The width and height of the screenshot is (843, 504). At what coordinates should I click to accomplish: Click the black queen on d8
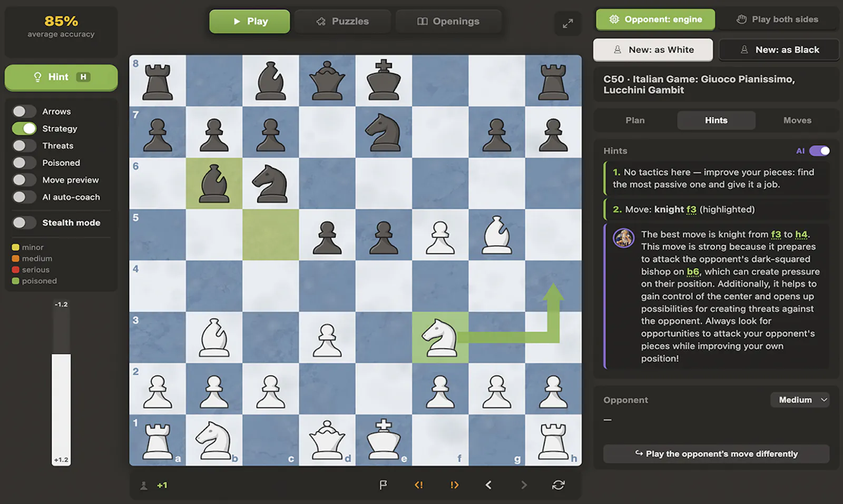click(327, 81)
